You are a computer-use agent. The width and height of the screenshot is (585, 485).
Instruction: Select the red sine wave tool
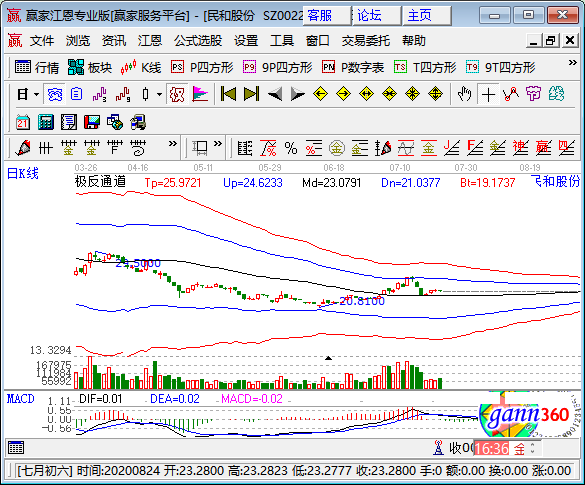click(406, 148)
